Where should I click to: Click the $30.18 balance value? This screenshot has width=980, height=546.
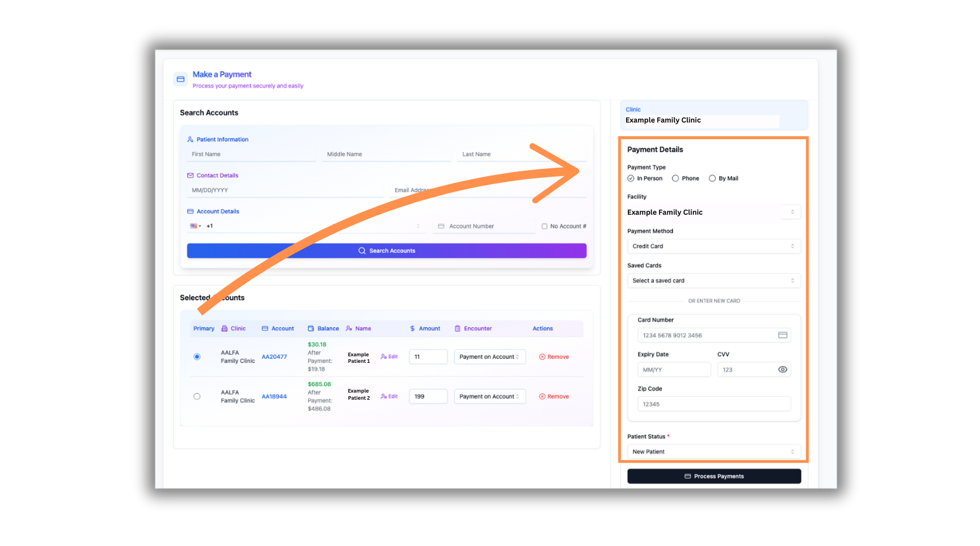(317, 344)
